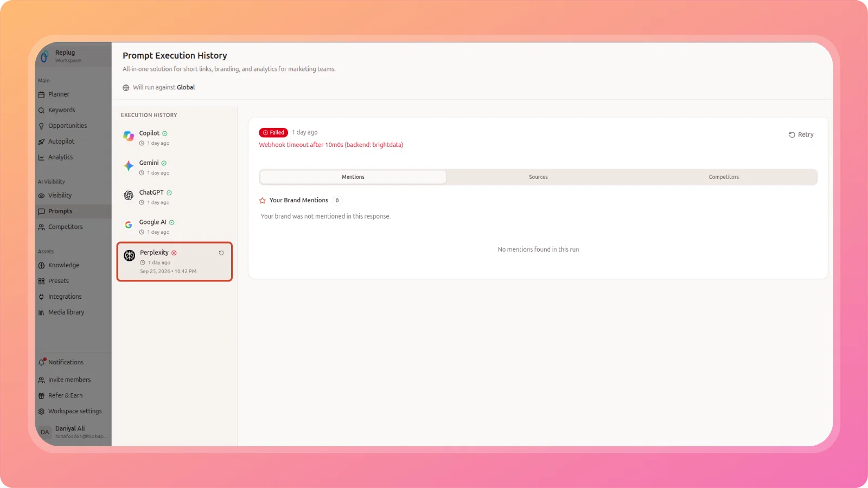Screen dimensions: 868x488
Task: Open the Competitors tab in results
Action: coord(724,177)
